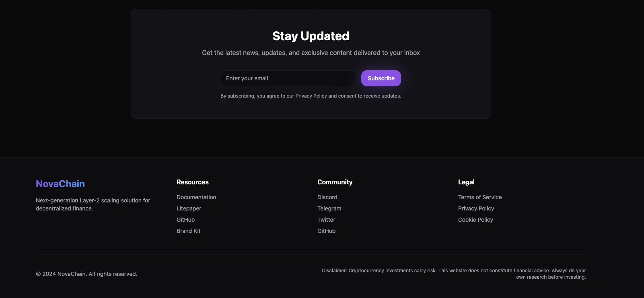Open the Documentation link

pos(196,197)
